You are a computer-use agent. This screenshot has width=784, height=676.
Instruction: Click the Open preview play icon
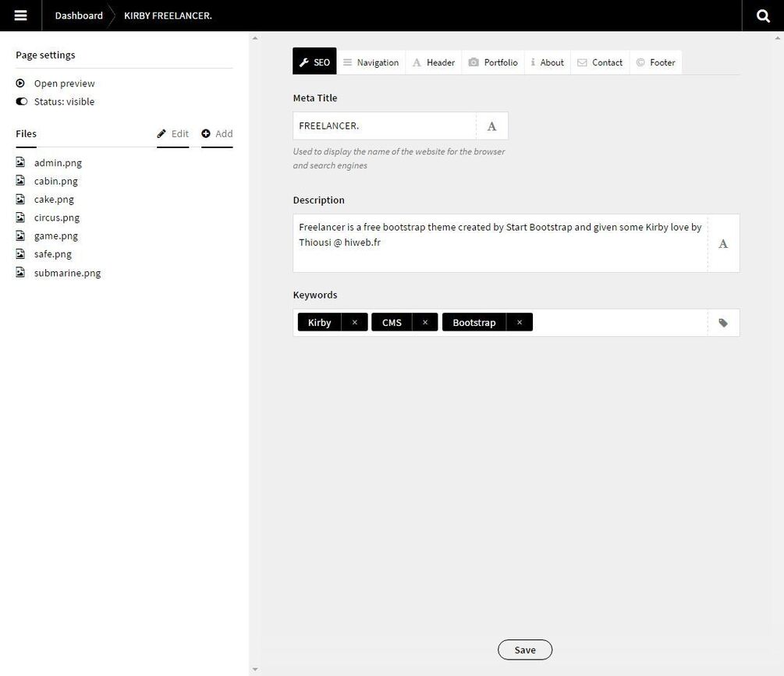pyautogui.click(x=20, y=83)
